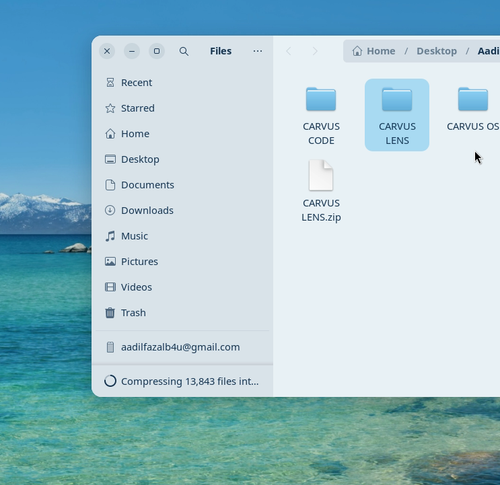
Task: Maximize the Files window
Action: (157, 51)
